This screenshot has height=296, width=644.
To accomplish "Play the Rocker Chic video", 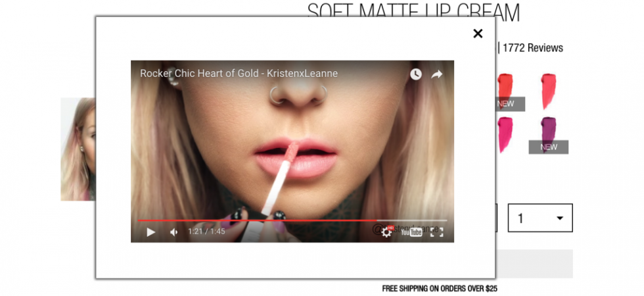I will [x=150, y=232].
